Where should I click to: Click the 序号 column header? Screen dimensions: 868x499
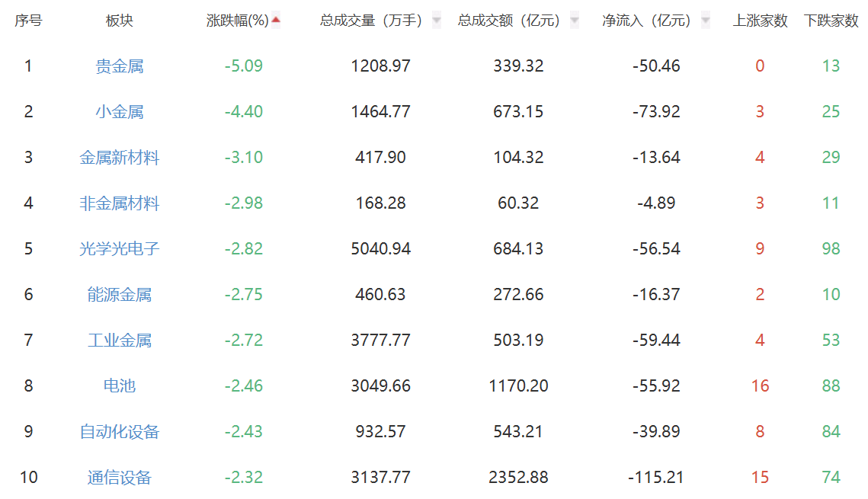click(27, 21)
